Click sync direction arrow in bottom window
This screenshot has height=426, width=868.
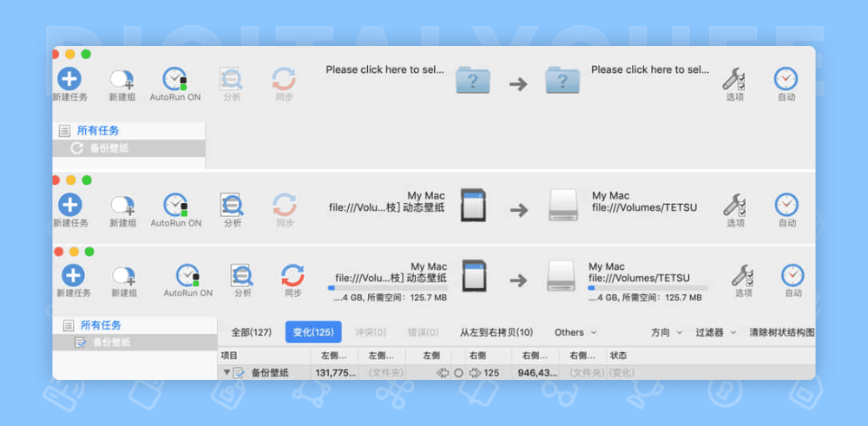pos(519,280)
